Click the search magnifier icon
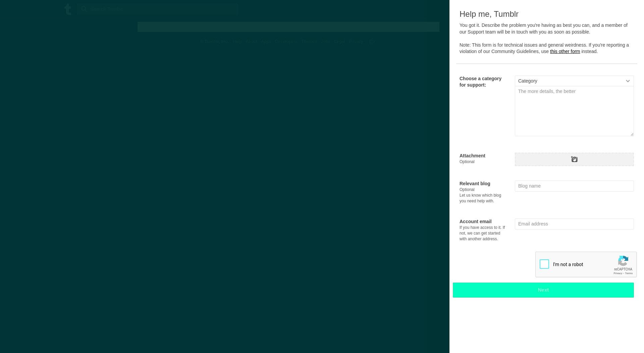Image resolution: width=644 pixels, height=353 pixels. coord(84,9)
